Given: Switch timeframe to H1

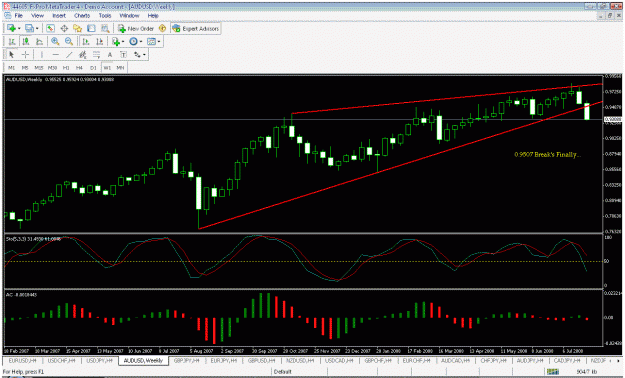Looking at the screenshot, I should point(66,68).
